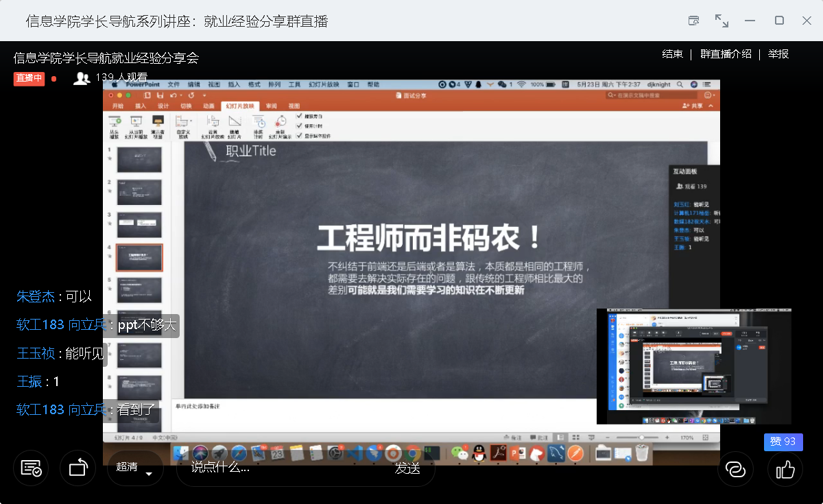Click the rotate screen icon
The width and height of the screenshot is (823, 504).
pos(77,469)
